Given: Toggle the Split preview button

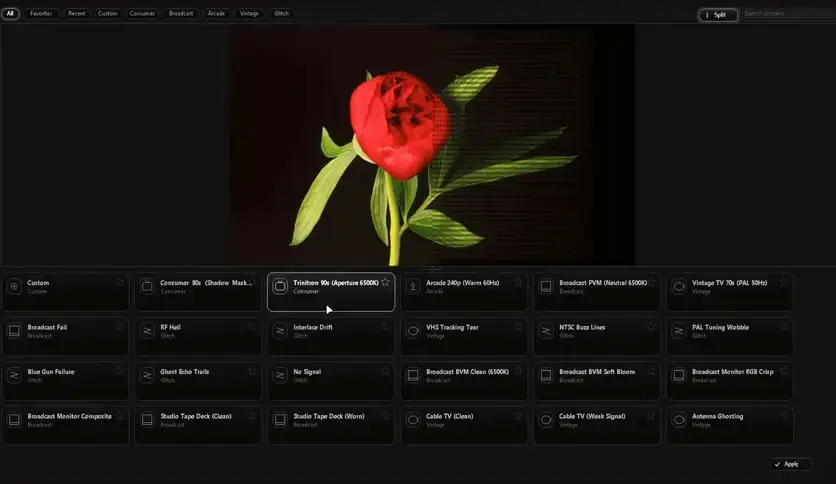Looking at the screenshot, I should click(718, 15).
